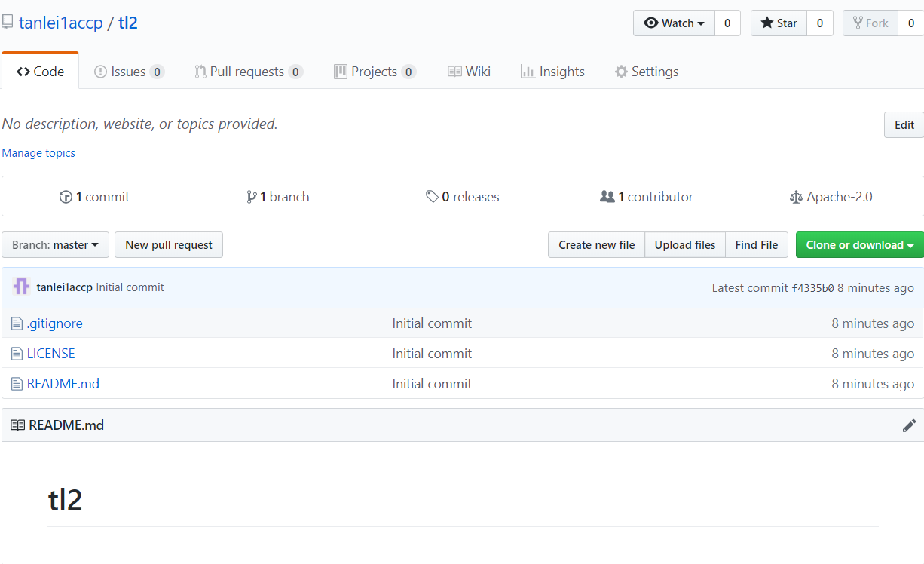
Task: View the 1 contributor link
Action: point(647,197)
